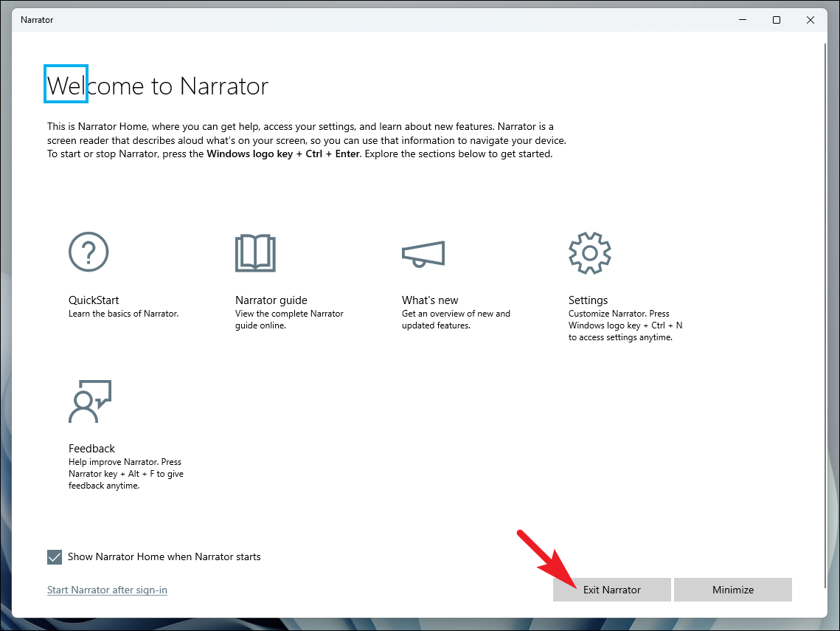Click the Minimize button at the bottom

pos(733,590)
